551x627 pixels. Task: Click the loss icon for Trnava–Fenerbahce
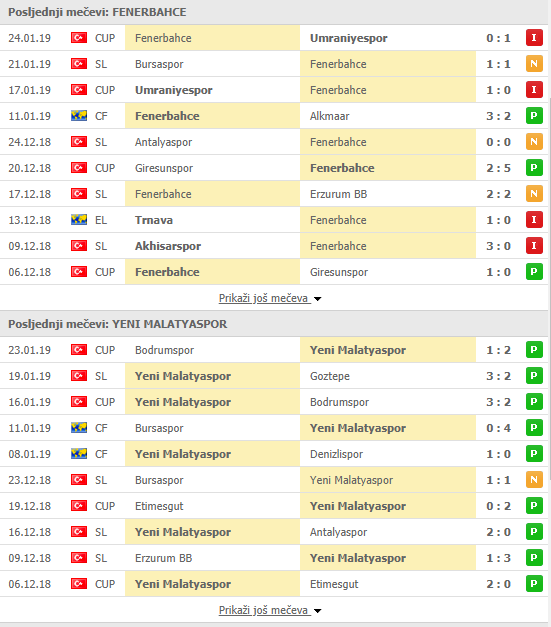pos(534,220)
